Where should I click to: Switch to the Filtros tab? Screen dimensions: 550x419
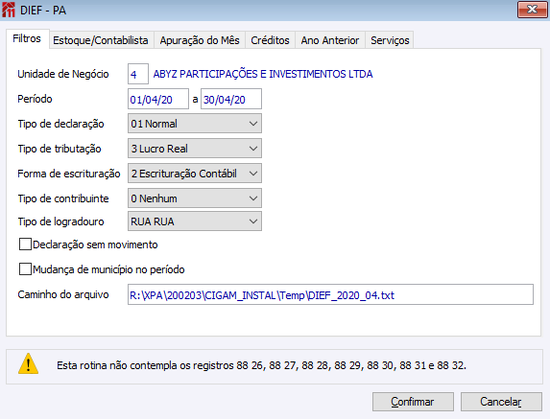point(27,39)
